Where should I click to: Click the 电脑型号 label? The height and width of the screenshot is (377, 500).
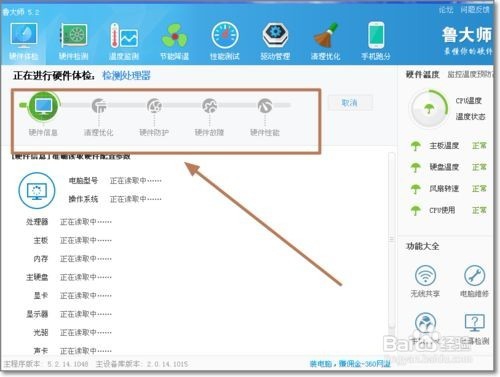click(x=83, y=180)
